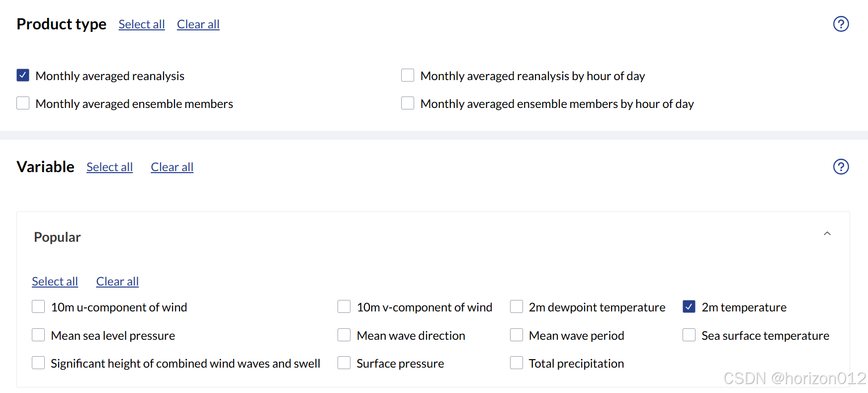
Task: Collapse the Popular variables panel
Action: coord(827,234)
